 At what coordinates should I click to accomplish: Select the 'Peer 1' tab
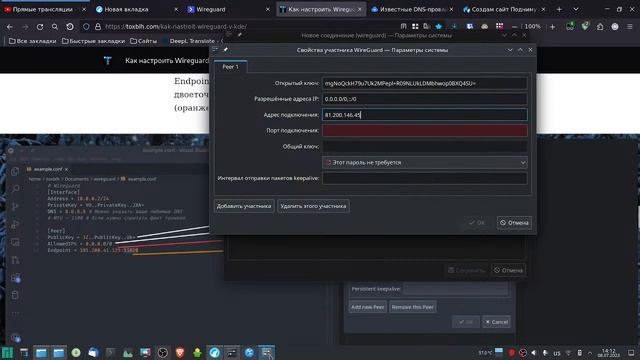point(230,67)
